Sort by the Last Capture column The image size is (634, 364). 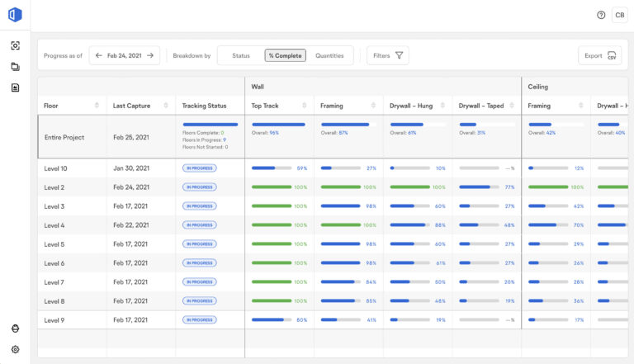[x=166, y=106]
